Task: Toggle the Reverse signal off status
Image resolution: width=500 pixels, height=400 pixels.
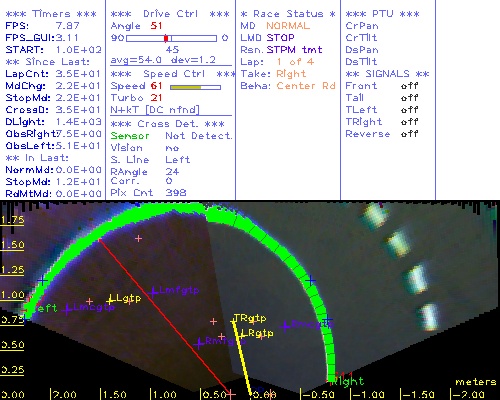Action: tap(409, 134)
